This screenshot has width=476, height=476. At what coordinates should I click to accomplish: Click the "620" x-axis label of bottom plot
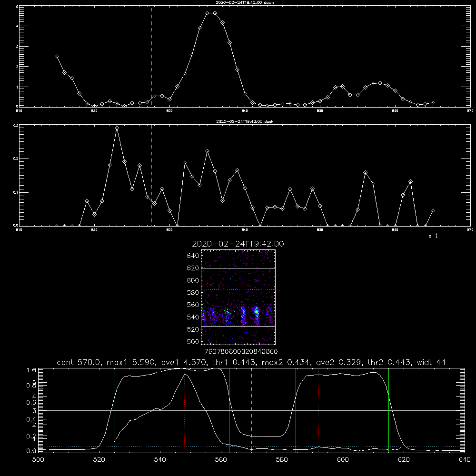pyautogui.click(x=404, y=460)
